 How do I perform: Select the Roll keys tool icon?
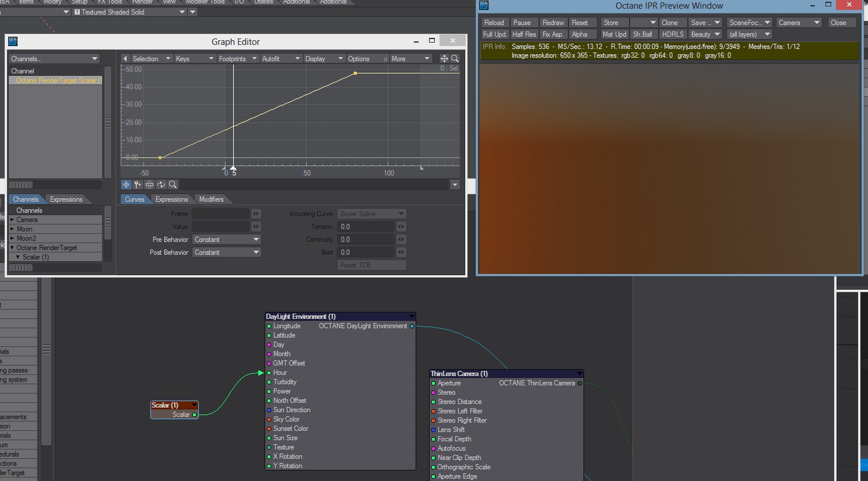point(161,184)
